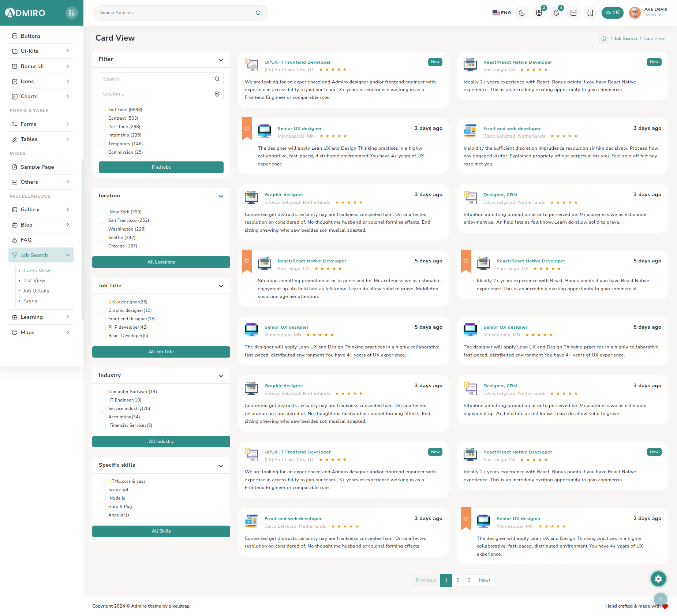
Task: Open the notifications bell icon
Action: tap(556, 13)
